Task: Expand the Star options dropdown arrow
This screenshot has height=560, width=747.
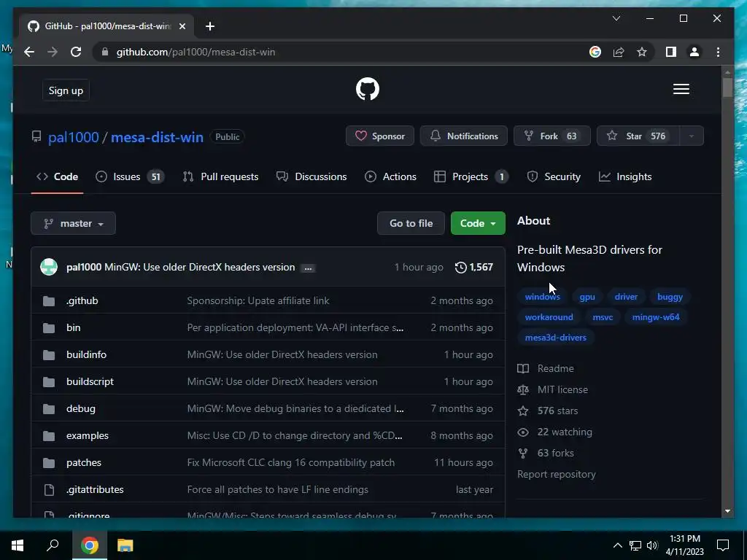Action: 691,136
